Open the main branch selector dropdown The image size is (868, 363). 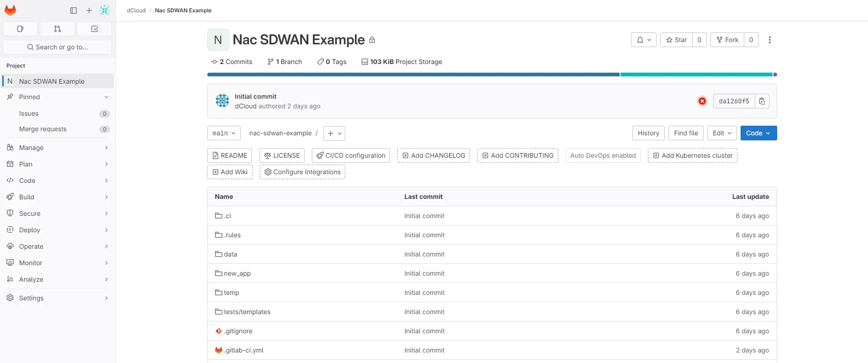(x=224, y=133)
